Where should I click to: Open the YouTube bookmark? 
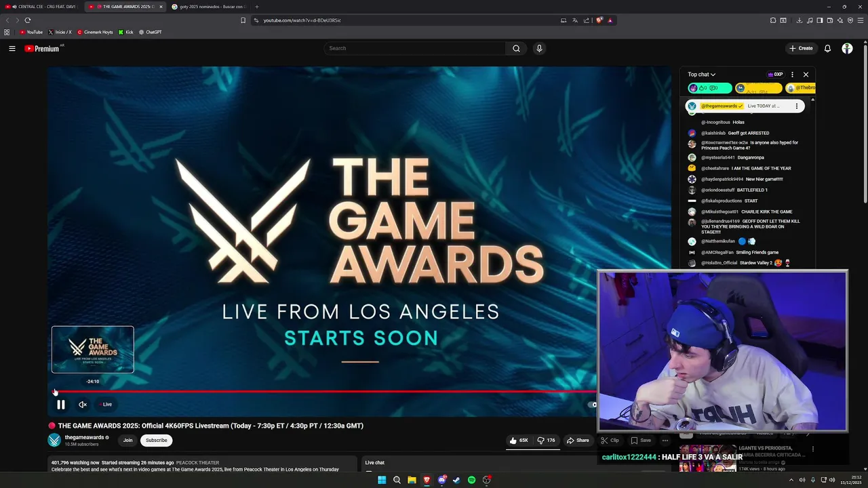point(31,32)
